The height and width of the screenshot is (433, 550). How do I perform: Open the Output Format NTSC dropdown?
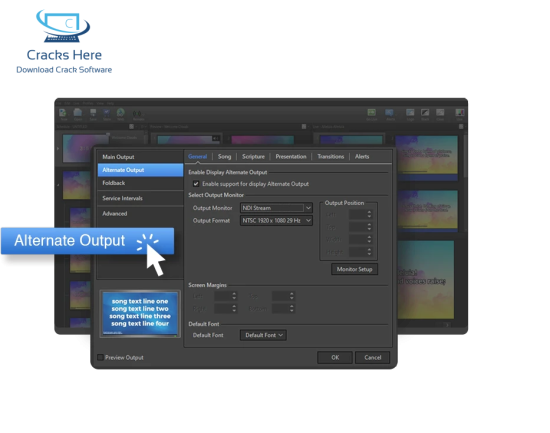(x=276, y=221)
